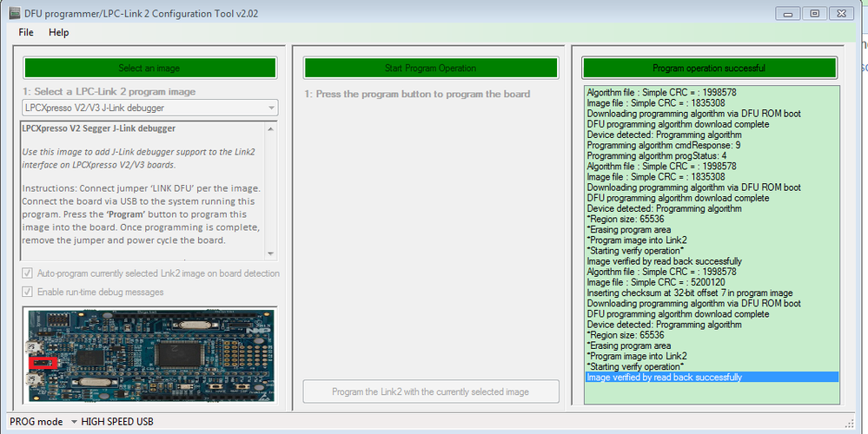Screen dimensions: 868x434
Task: Toggle Auto-program currently selected Lnk2 image checkbox
Action: point(27,273)
